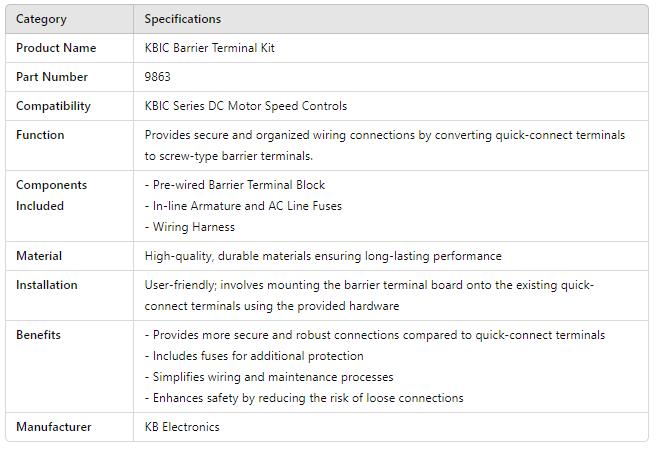Screen dimensions: 660x449
Task: Click the Specifications column header
Action: pyautogui.click(x=183, y=19)
